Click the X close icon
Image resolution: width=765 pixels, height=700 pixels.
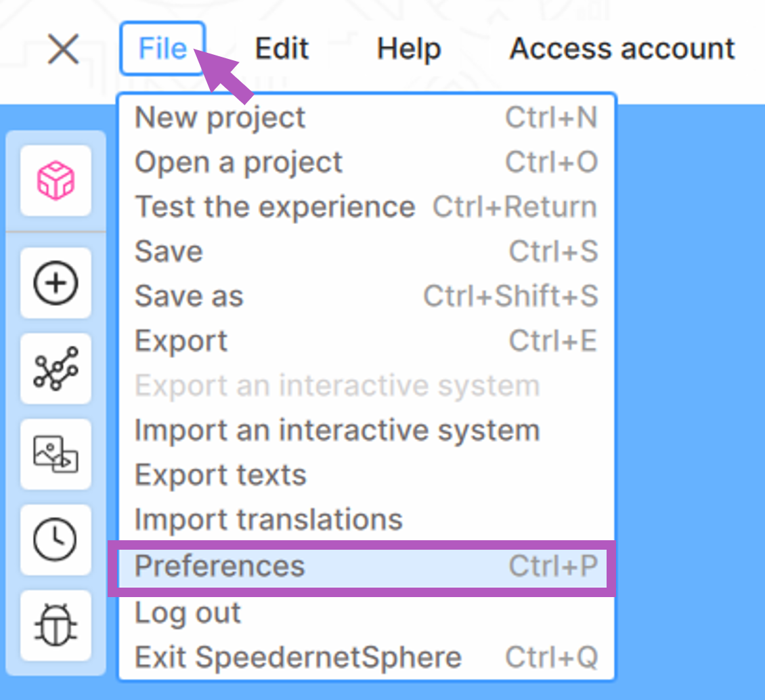[x=64, y=49]
